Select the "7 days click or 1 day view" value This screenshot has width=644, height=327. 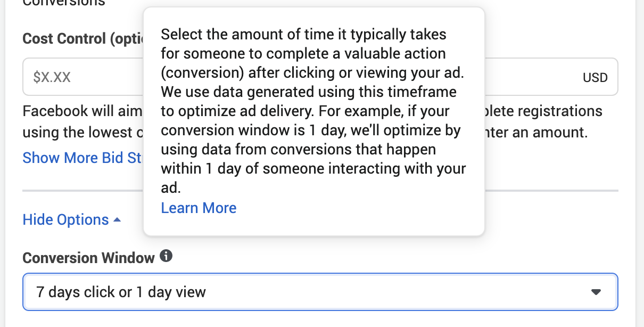click(x=121, y=292)
